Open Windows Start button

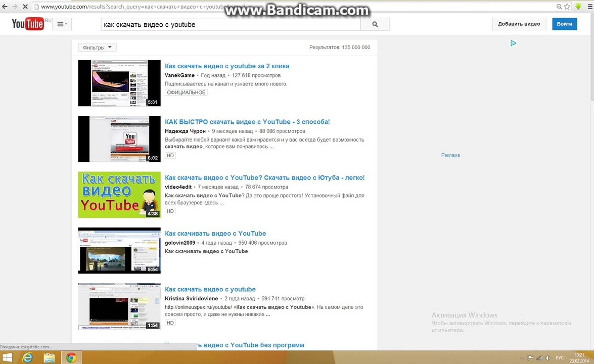[7, 357]
